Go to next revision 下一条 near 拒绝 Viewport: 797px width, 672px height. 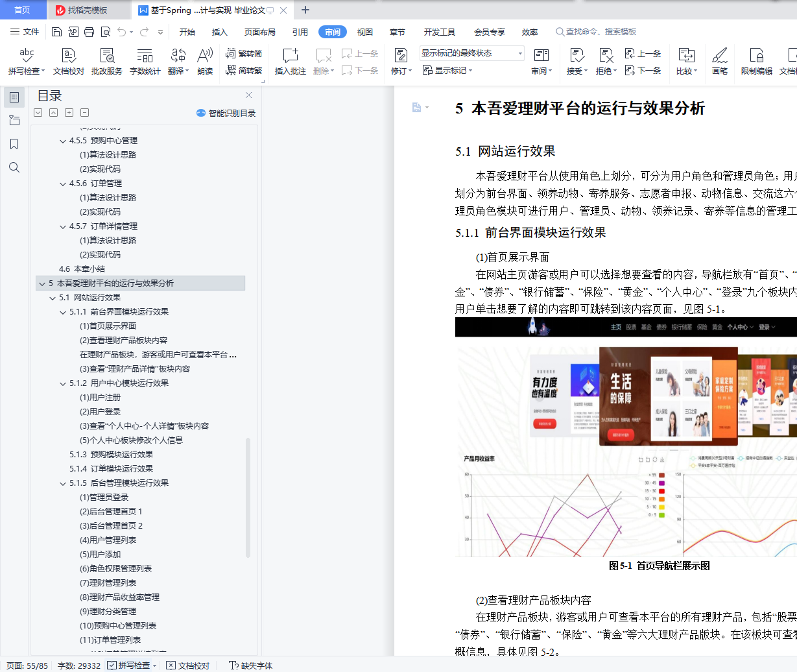643,70
